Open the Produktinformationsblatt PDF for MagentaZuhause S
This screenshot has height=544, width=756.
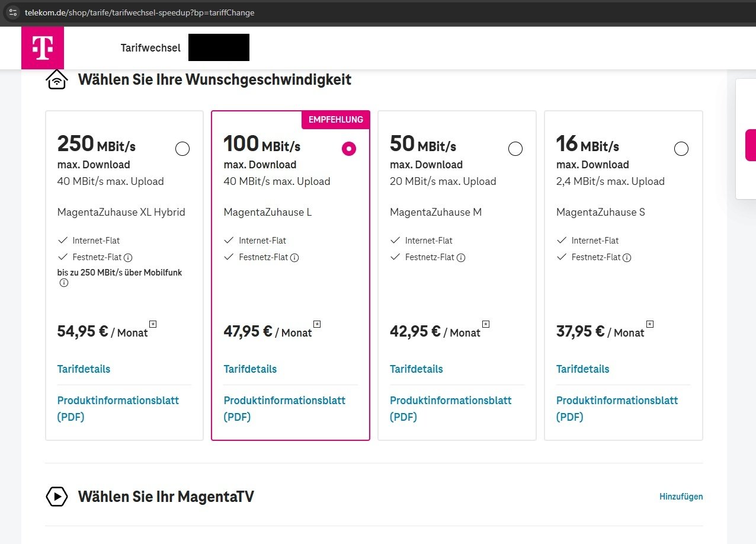pos(617,408)
